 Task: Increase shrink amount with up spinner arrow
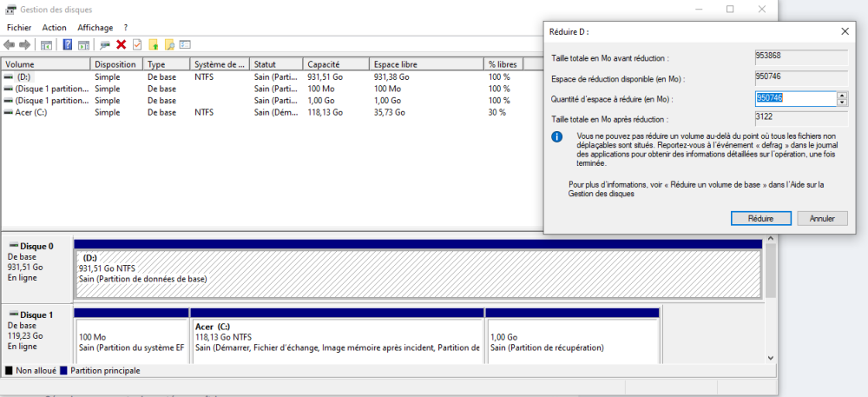pyautogui.click(x=843, y=96)
